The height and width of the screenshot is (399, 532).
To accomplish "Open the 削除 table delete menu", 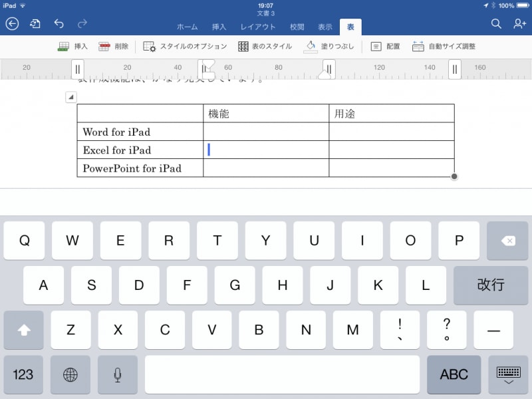I will pos(113,47).
